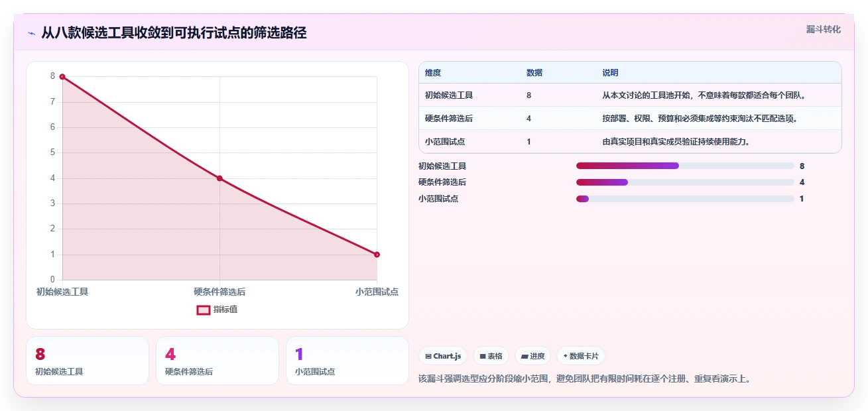This screenshot has width=868, height=411.
Task: Select the chart data point at value 8
Action: (62, 77)
